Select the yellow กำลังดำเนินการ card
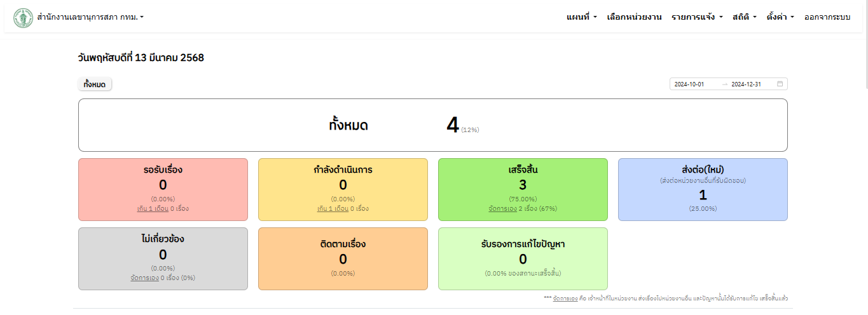Screen dimensions: 868x315 point(343,189)
